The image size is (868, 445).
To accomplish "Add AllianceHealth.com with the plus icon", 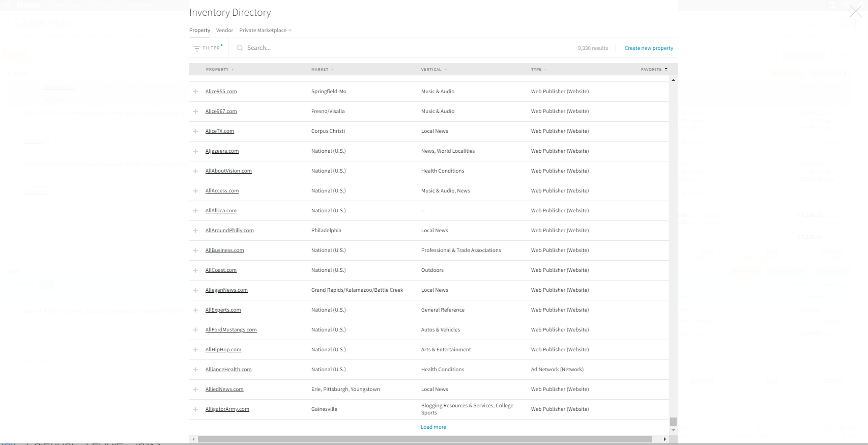I will pos(195,370).
